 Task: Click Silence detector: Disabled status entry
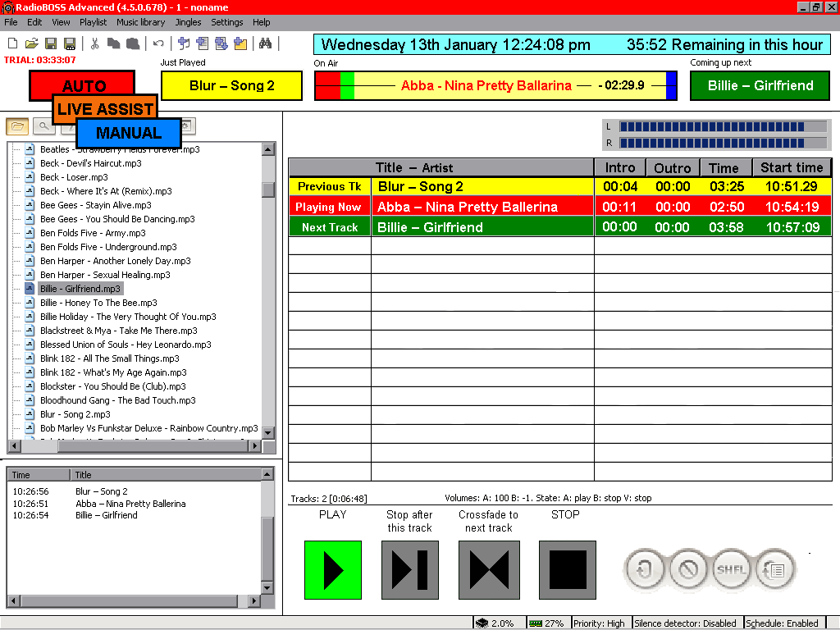tap(685, 623)
